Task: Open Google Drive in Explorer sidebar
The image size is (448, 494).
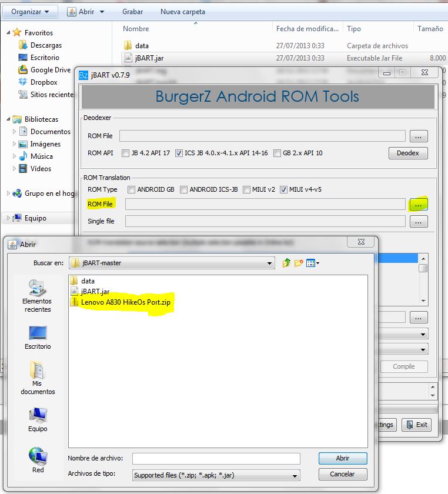Action: tap(45, 69)
